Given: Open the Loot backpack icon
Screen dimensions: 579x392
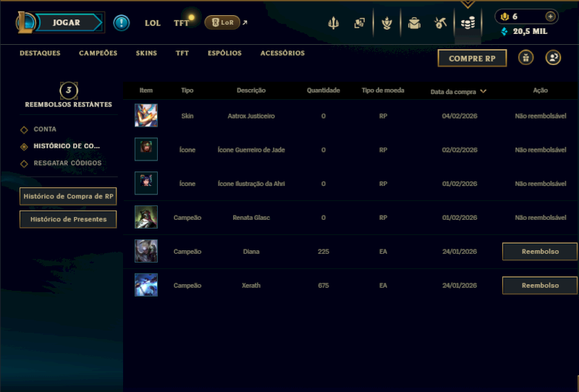Looking at the screenshot, I should pyautogui.click(x=414, y=23).
